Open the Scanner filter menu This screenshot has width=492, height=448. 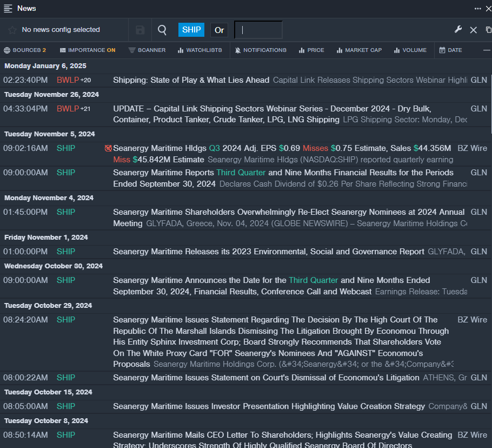tap(147, 50)
